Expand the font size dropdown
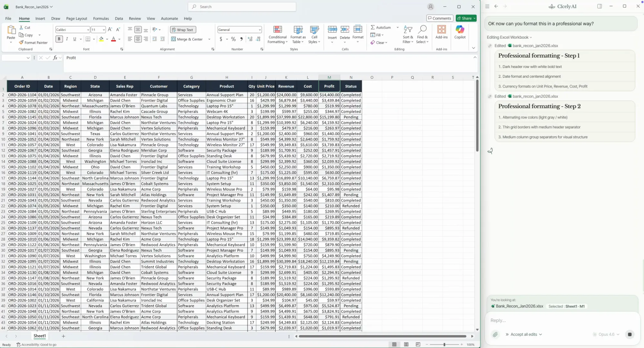644x348 pixels. coord(104,30)
